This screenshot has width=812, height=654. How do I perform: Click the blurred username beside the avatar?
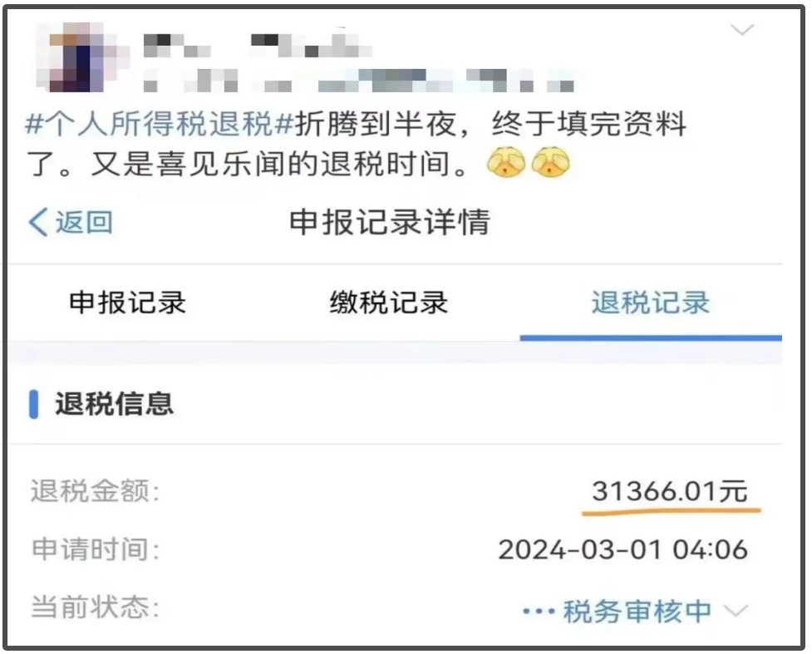(x=257, y=45)
